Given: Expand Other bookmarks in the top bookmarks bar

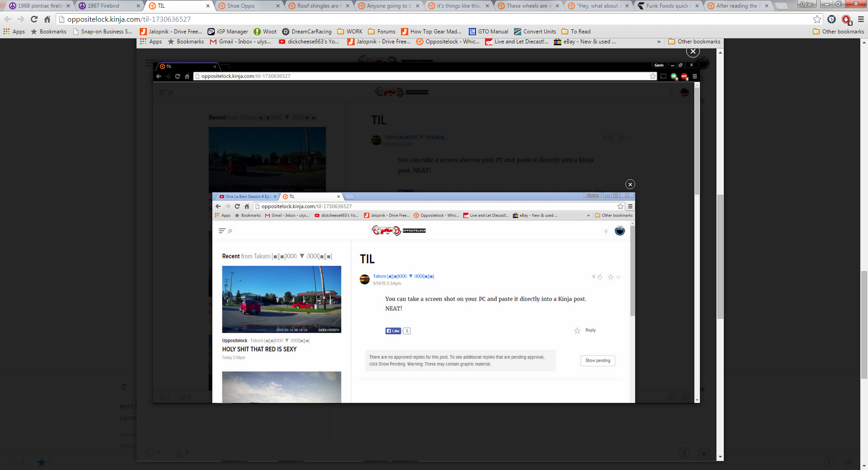Looking at the screenshot, I should (838, 32).
